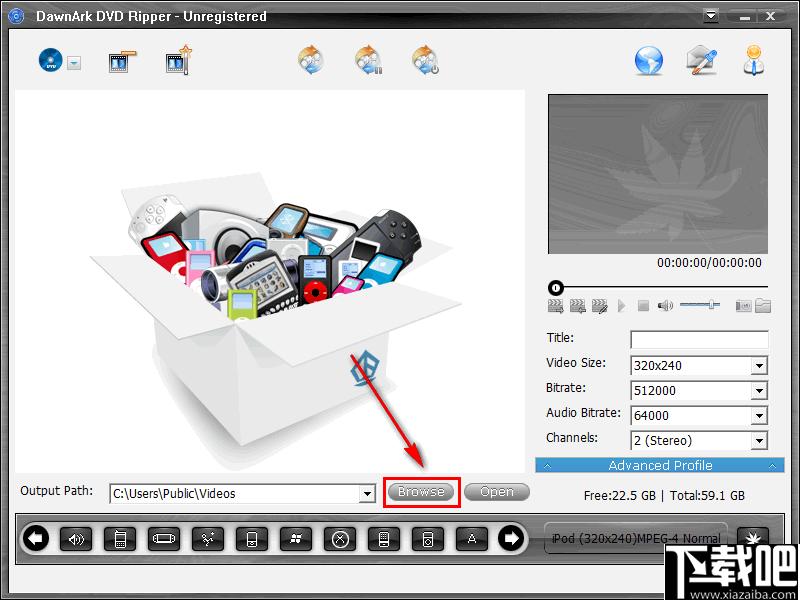Expand the Advanced Profile panel
This screenshot has width=800, height=600.
coord(660,465)
